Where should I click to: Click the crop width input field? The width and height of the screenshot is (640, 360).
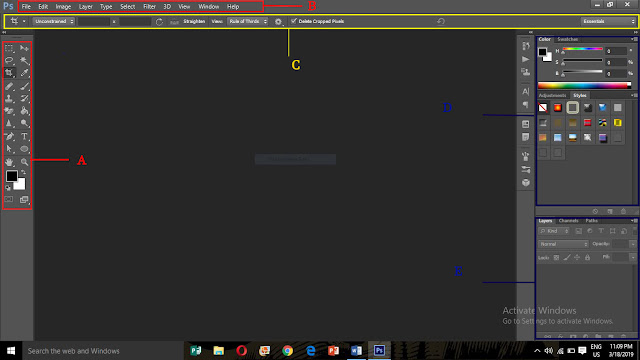click(x=94, y=21)
